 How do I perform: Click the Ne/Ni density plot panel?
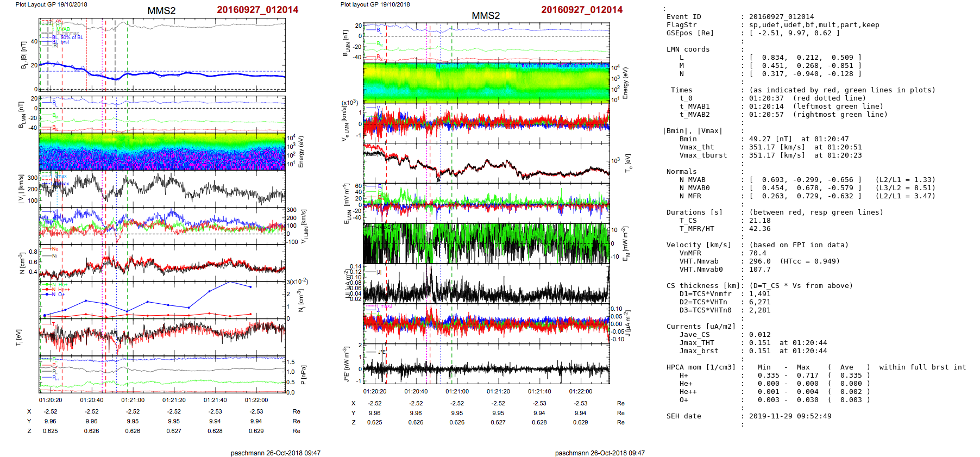coord(162,262)
